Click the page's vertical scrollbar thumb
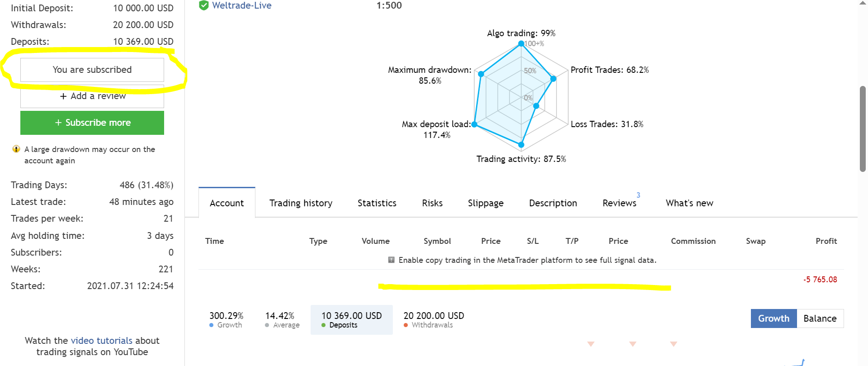This screenshot has width=868, height=366. pos(863,129)
